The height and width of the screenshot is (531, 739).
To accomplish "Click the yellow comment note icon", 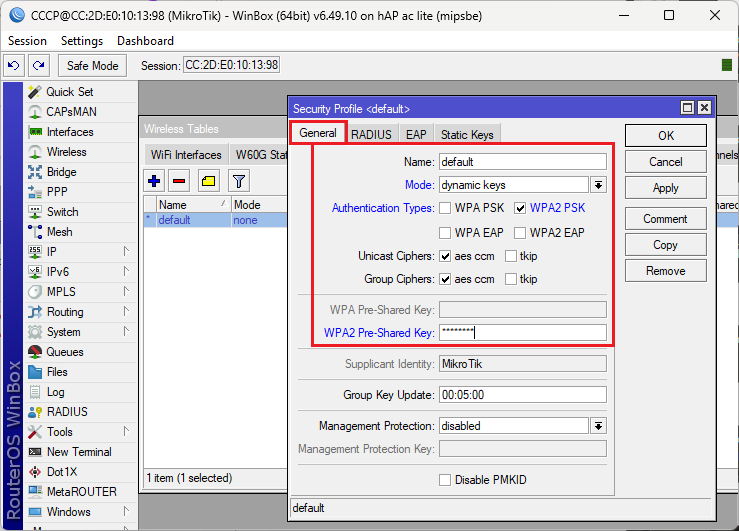I will click(209, 181).
